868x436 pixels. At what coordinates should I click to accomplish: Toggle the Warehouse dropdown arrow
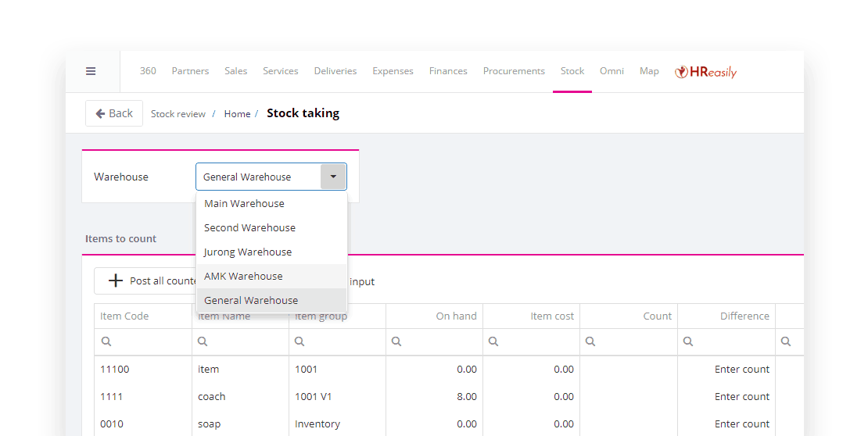click(333, 177)
